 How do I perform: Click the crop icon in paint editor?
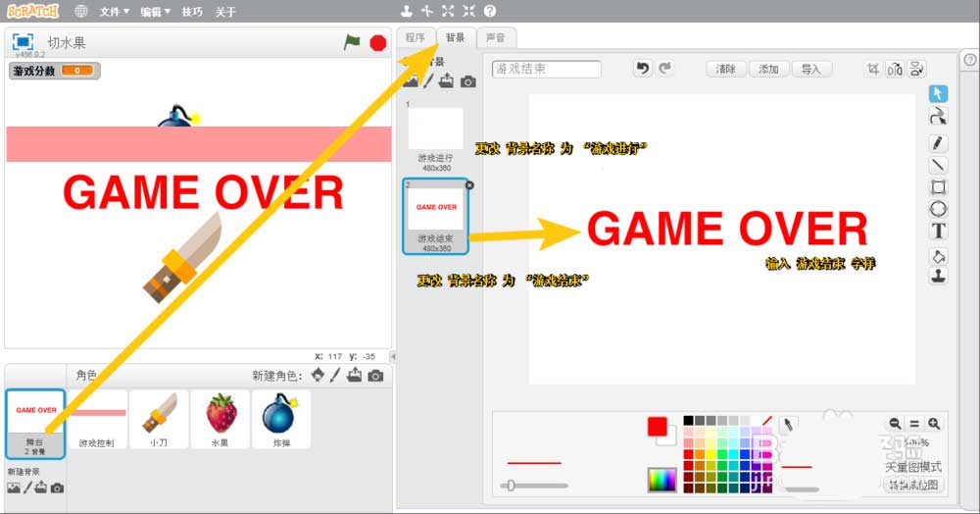873,69
